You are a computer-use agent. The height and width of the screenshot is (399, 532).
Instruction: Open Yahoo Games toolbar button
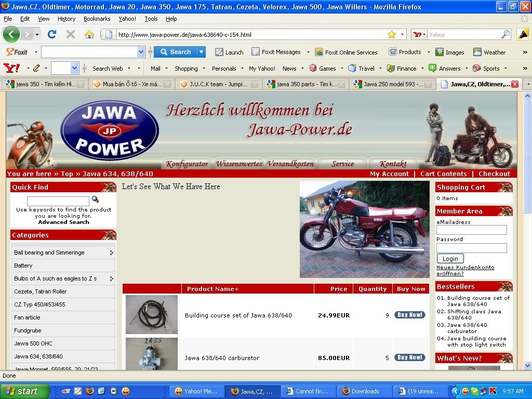[323, 68]
